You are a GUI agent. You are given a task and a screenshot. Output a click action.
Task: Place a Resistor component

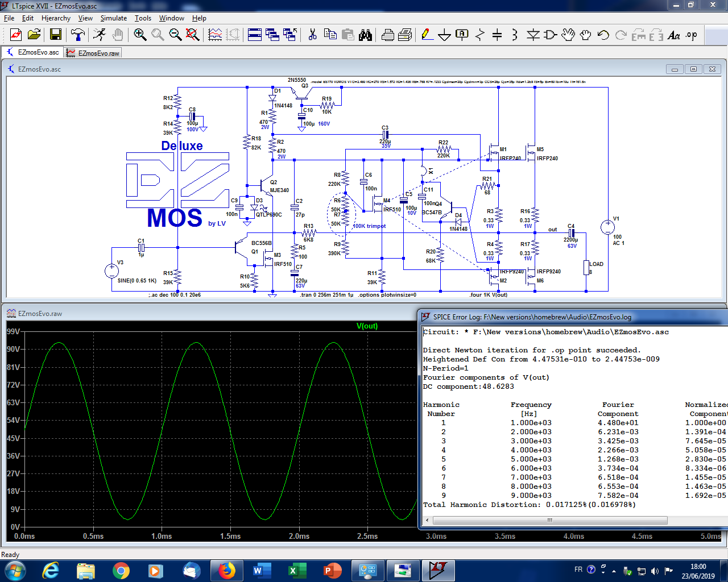[x=479, y=35]
